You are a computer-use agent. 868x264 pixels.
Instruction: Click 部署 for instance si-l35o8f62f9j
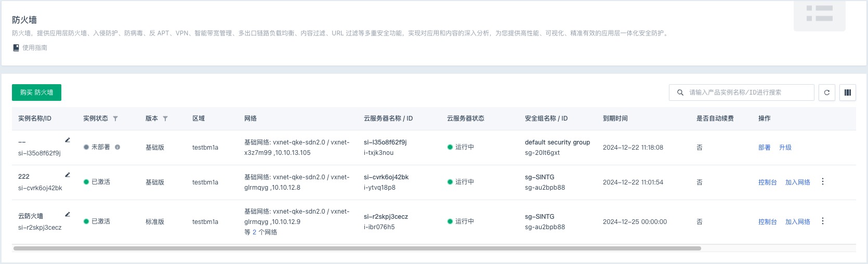click(765, 148)
